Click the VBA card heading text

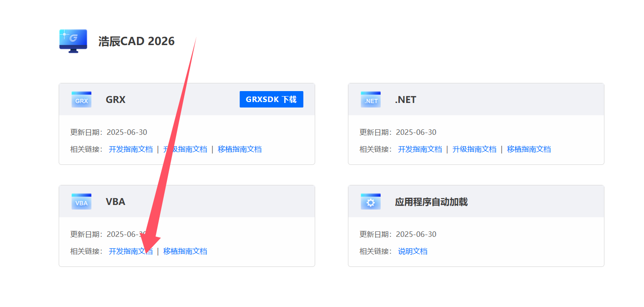coord(116,201)
